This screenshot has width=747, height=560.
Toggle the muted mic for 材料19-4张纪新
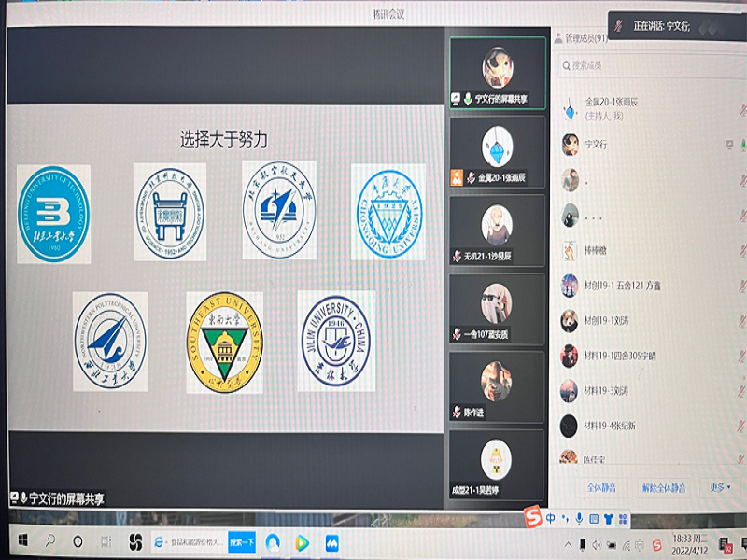(x=742, y=426)
